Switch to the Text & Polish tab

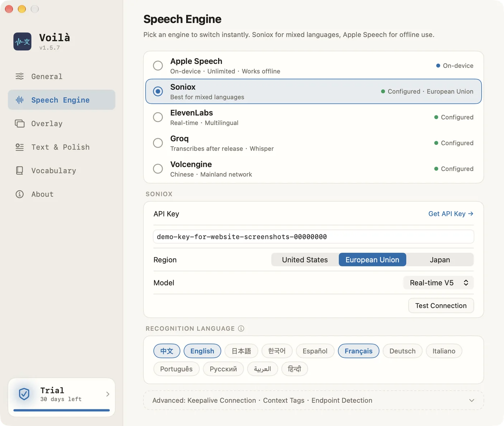(x=62, y=147)
